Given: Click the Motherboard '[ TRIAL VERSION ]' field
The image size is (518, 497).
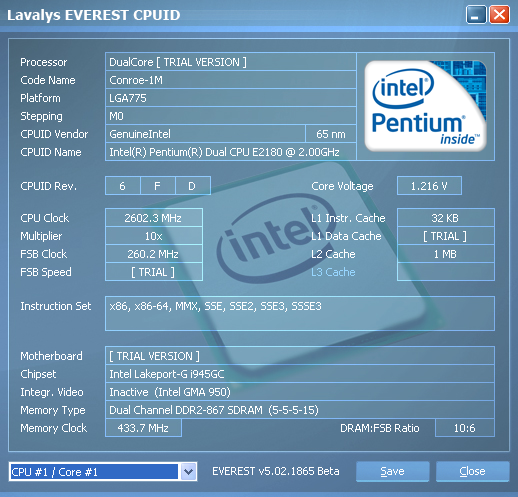Looking at the screenshot, I should click(300, 356).
